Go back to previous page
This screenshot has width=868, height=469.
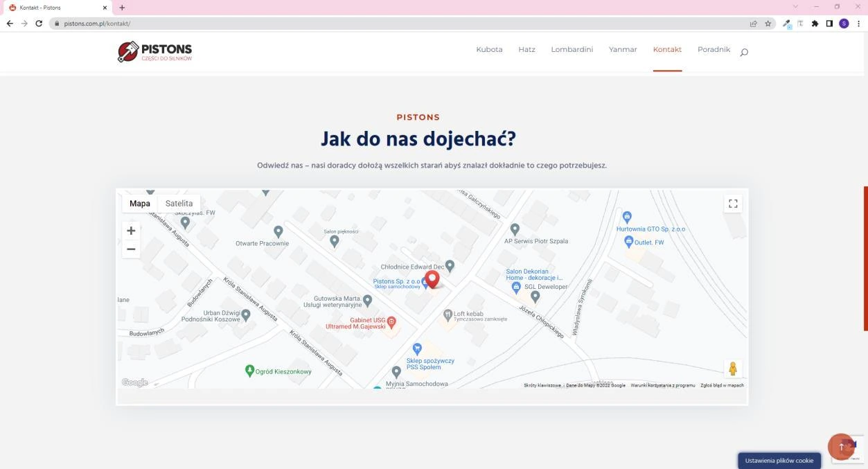10,24
